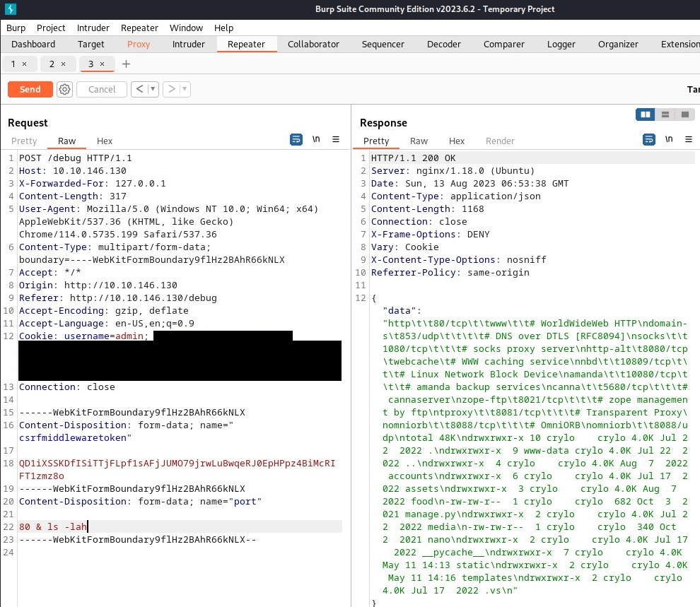Toggle non-printable characters in Response panel
The width and height of the screenshot is (700, 607).
click(669, 139)
